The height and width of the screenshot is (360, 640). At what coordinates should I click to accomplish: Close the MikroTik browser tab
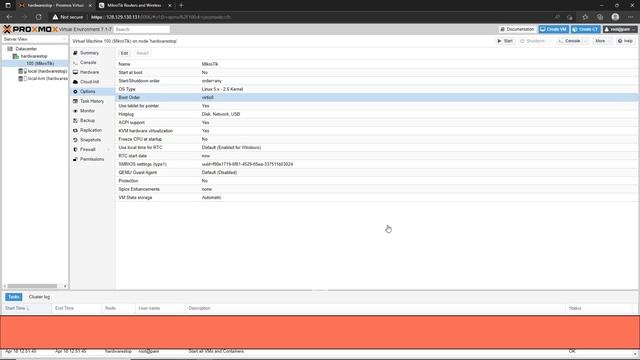click(170, 5)
